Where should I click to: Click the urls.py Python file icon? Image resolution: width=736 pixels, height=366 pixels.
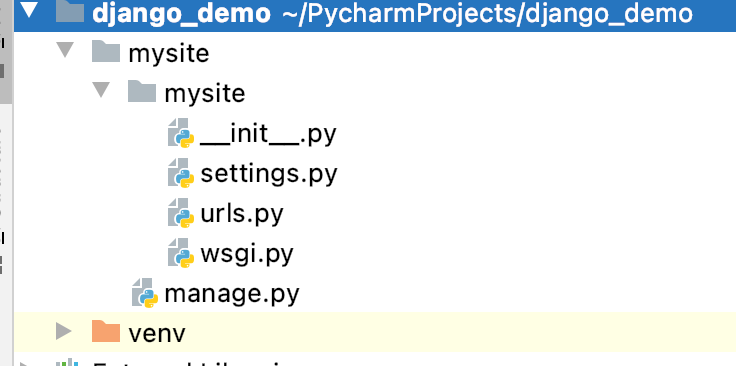coord(181,213)
